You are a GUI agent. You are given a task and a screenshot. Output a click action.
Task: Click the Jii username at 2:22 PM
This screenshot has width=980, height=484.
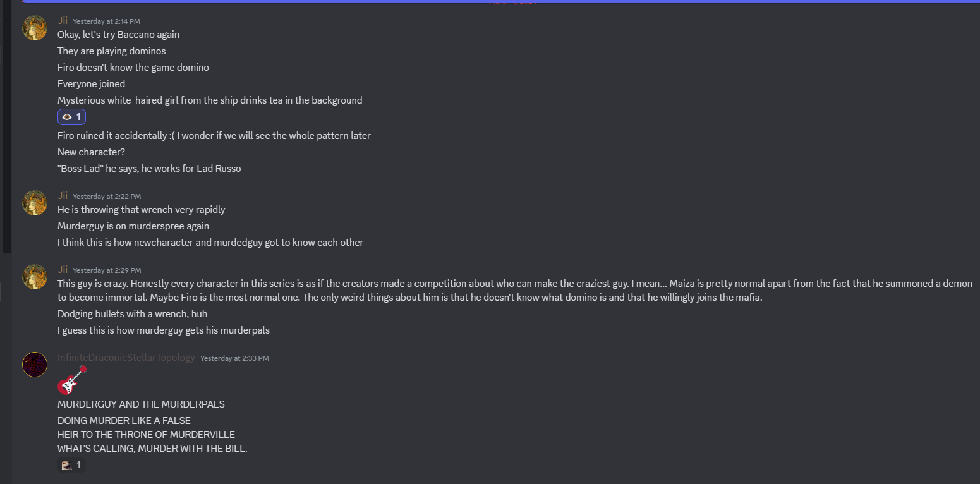tap(63, 196)
